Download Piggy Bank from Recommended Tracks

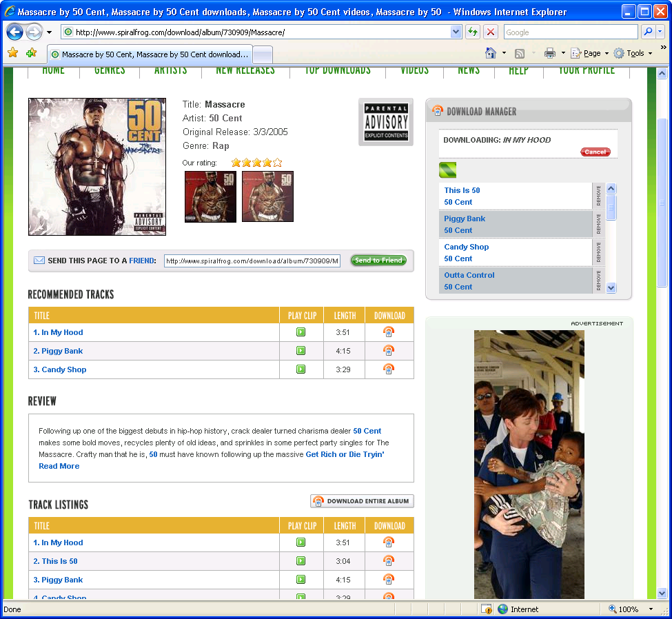[388, 350]
